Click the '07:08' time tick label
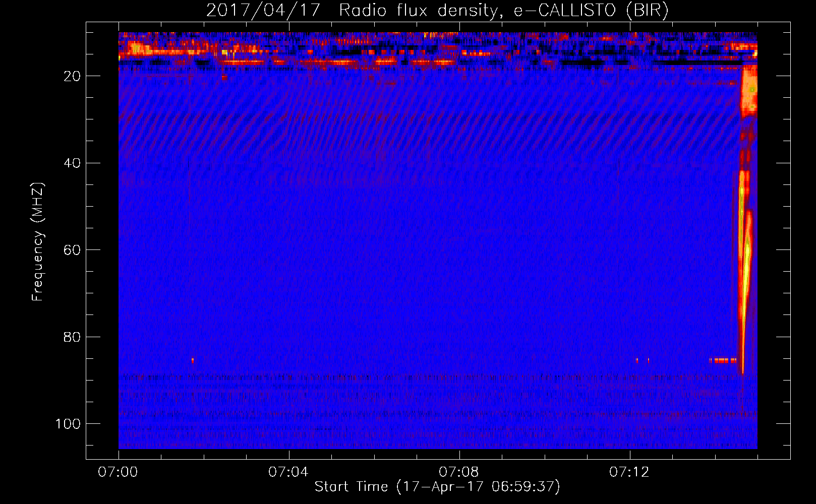 tap(459, 472)
